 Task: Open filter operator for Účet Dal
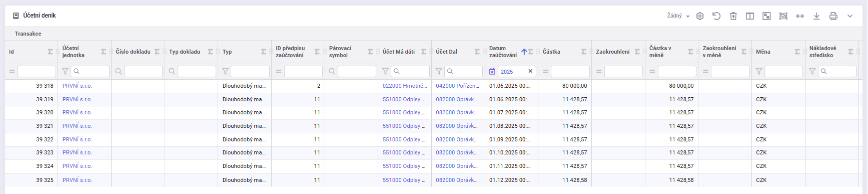[x=439, y=71]
